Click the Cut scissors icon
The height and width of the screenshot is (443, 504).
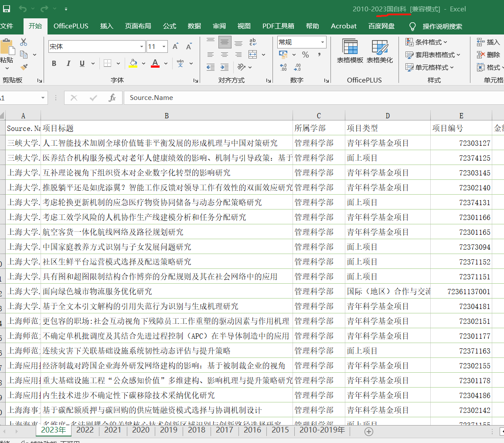[24, 42]
